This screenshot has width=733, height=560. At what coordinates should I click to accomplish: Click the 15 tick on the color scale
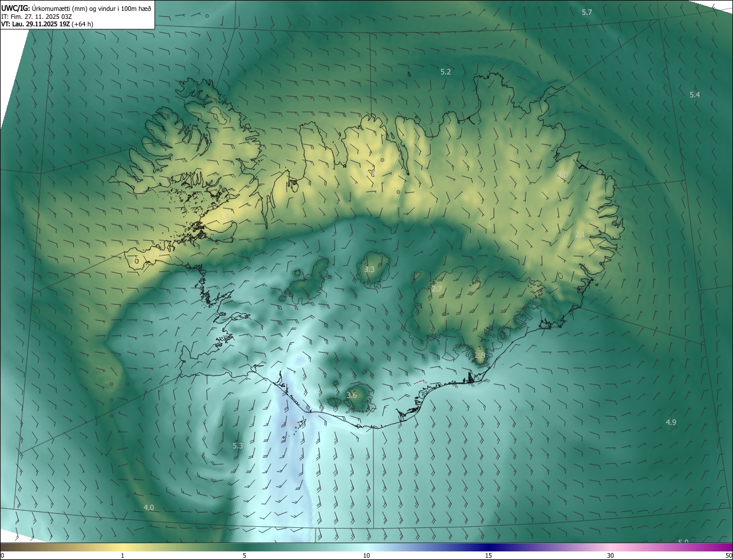click(488, 555)
